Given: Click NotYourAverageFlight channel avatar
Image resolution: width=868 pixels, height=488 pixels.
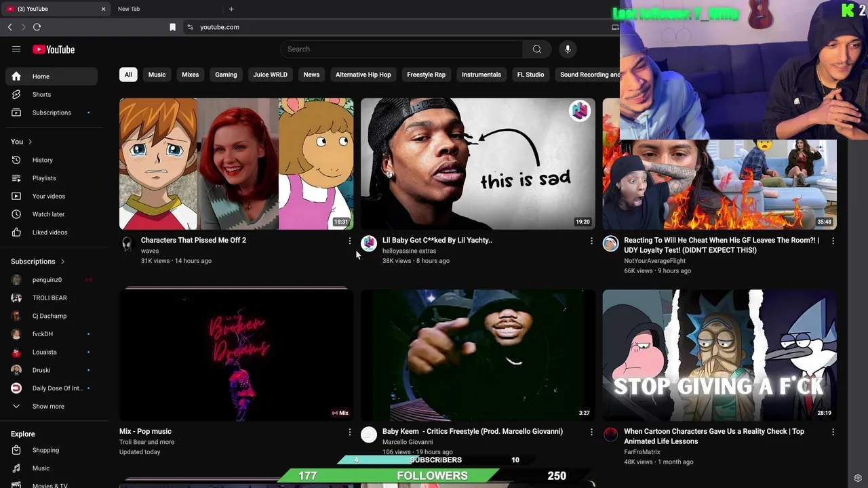Looking at the screenshot, I should (x=610, y=244).
